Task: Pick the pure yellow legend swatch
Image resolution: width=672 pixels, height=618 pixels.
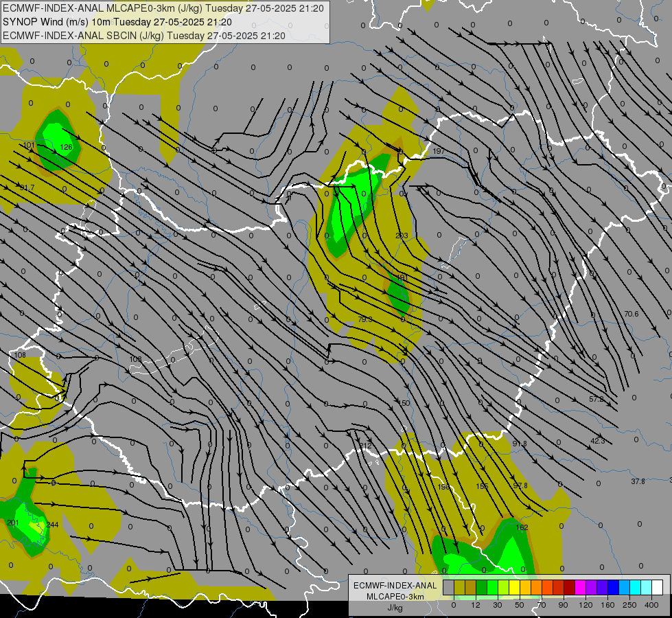Action: [514, 587]
